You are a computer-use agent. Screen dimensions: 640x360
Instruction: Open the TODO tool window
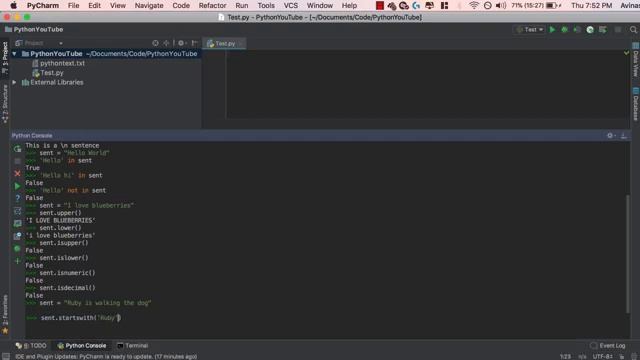(31, 345)
